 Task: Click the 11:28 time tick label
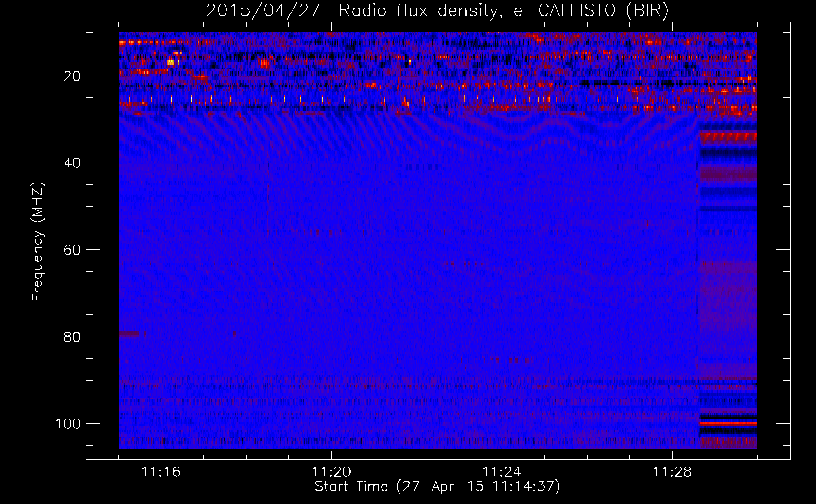click(x=672, y=472)
